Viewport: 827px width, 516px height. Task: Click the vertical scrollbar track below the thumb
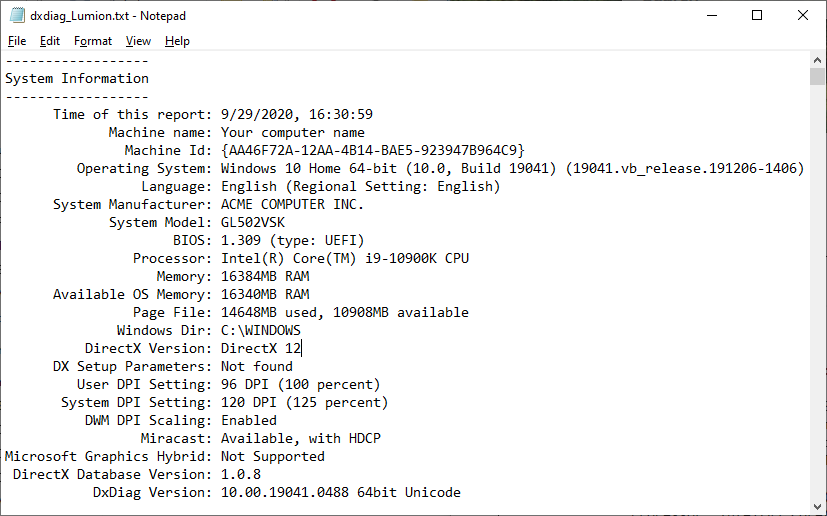click(x=817, y=300)
